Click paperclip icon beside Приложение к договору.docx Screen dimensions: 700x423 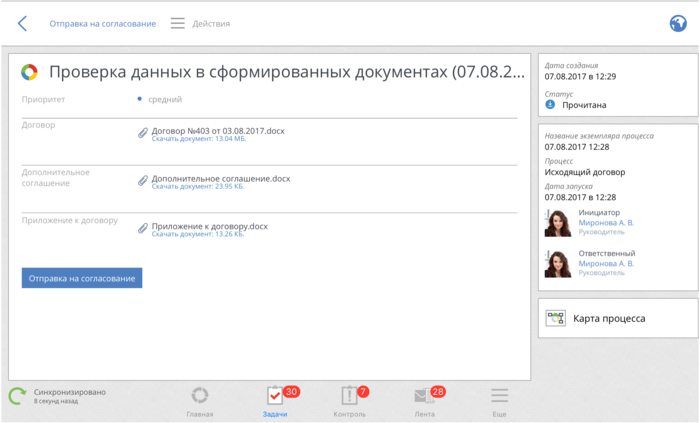point(143,228)
